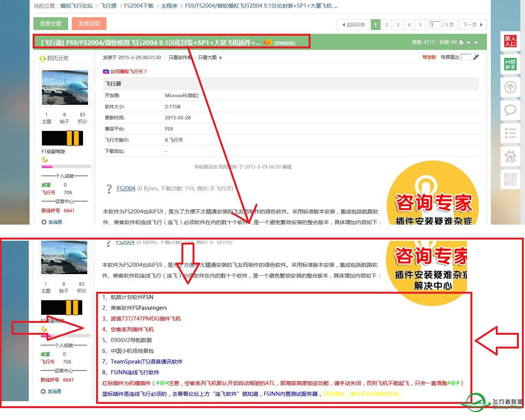Click the hot-thread fire badge after the title
Screen dimensions: 525x420
click(268, 43)
